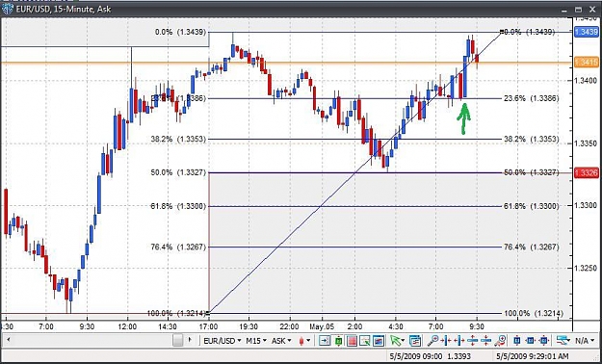This screenshot has width=602, height=364.
Task: Click the right-side 100.0% (1.3214) label
Action: [534, 314]
